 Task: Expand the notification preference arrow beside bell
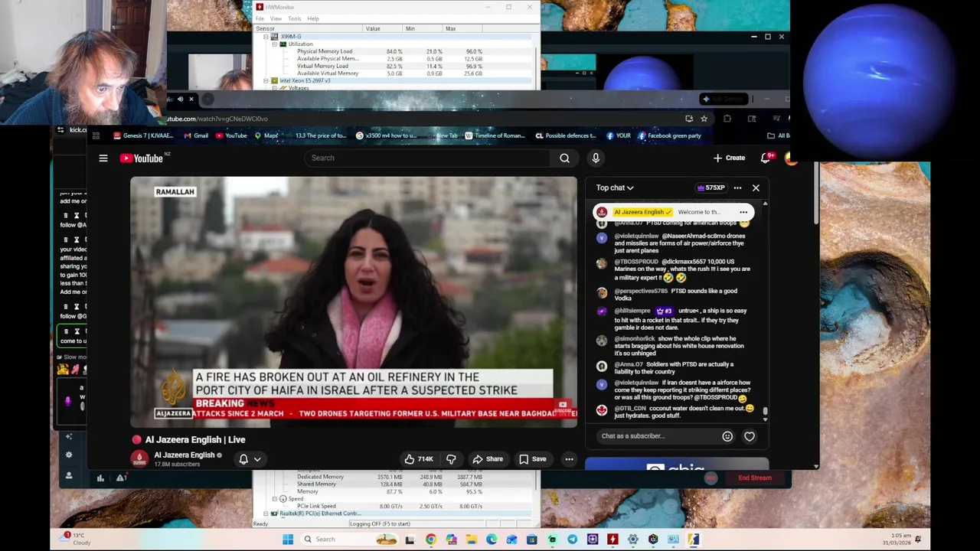(257, 459)
